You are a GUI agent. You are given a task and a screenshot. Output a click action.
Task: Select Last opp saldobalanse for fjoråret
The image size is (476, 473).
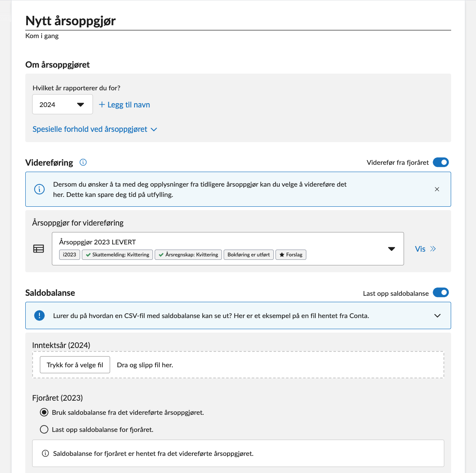tap(44, 429)
